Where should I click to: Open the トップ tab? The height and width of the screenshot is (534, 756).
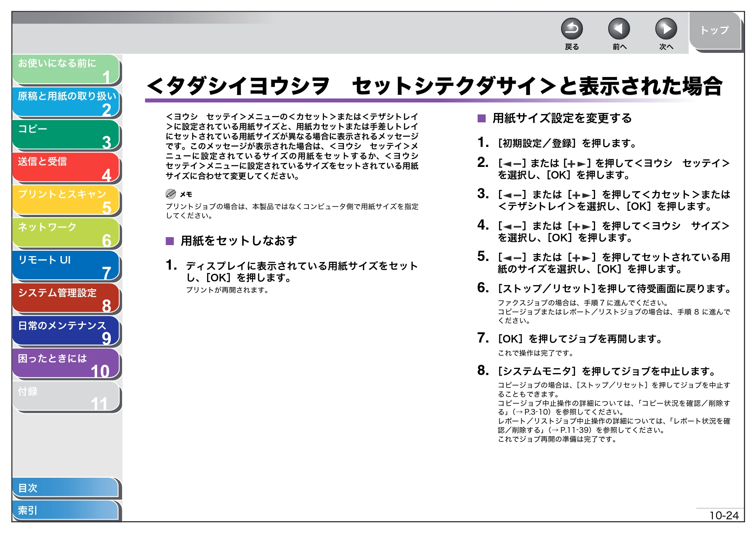click(x=714, y=30)
